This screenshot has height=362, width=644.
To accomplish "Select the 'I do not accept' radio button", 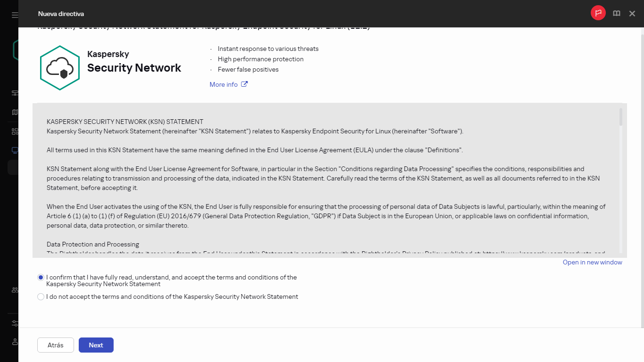I will click(41, 296).
